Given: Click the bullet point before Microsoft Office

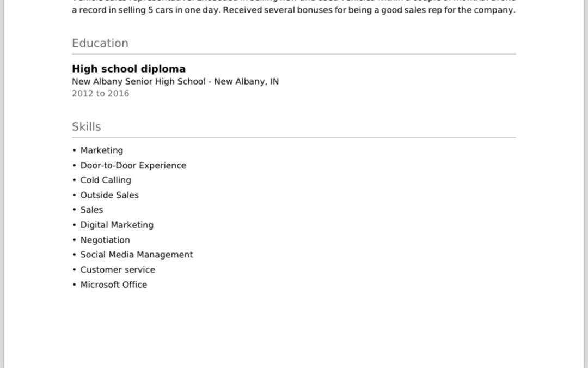Looking at the screenshot, I should tap(74, 285).
